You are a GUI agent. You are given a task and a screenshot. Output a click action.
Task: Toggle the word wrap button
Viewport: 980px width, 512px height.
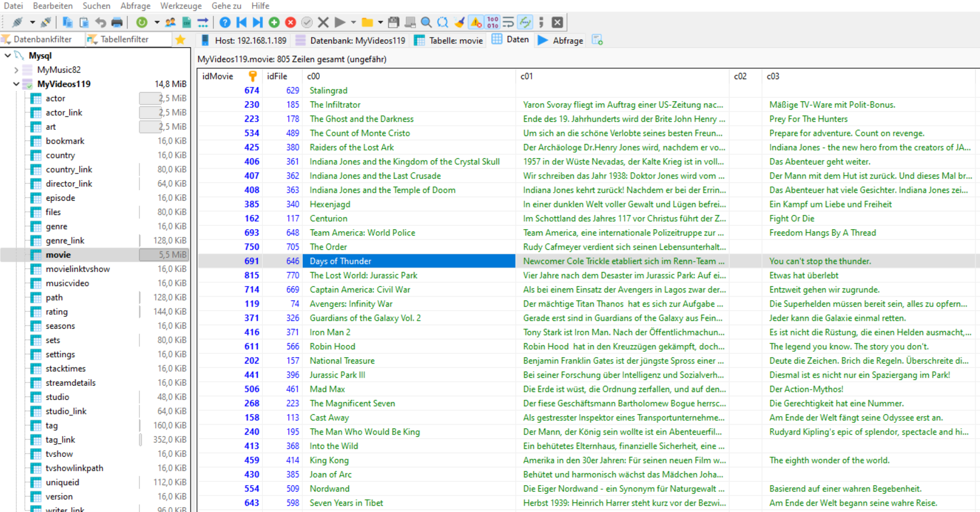pos(509,22)
